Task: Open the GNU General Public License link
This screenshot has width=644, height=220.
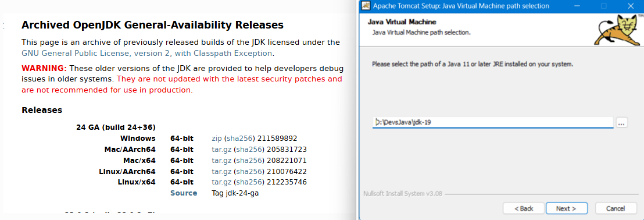Action: point(148,54)
